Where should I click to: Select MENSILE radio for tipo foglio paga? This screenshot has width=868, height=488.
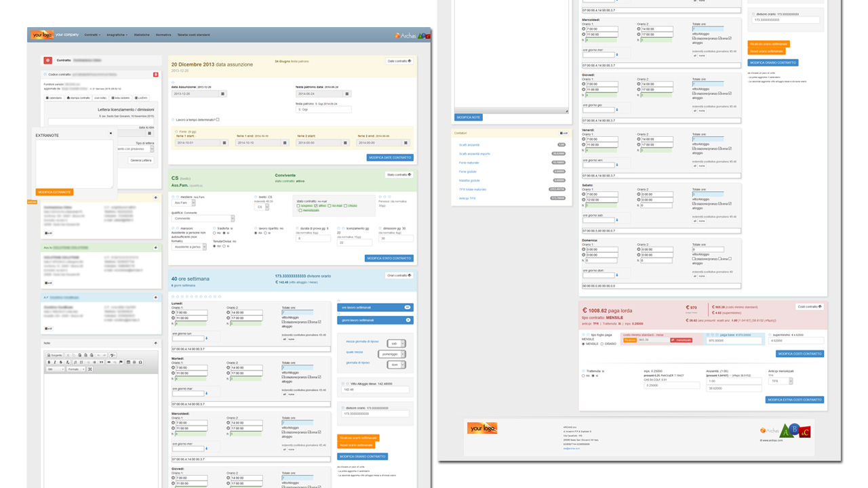coord(584,344)
